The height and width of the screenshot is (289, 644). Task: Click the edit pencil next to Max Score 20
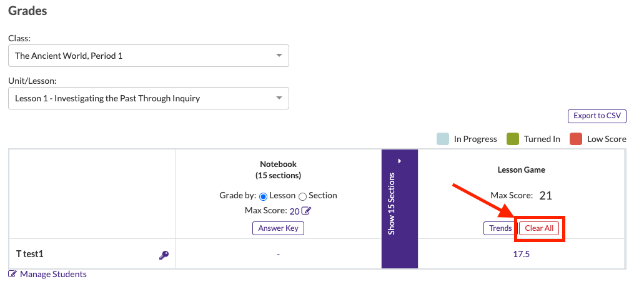[307, 211]
